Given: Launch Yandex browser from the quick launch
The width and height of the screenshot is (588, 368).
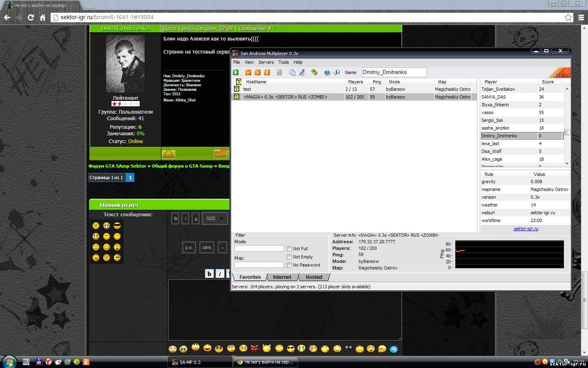Looking at the screenshot, I should [x=48, y=362].
